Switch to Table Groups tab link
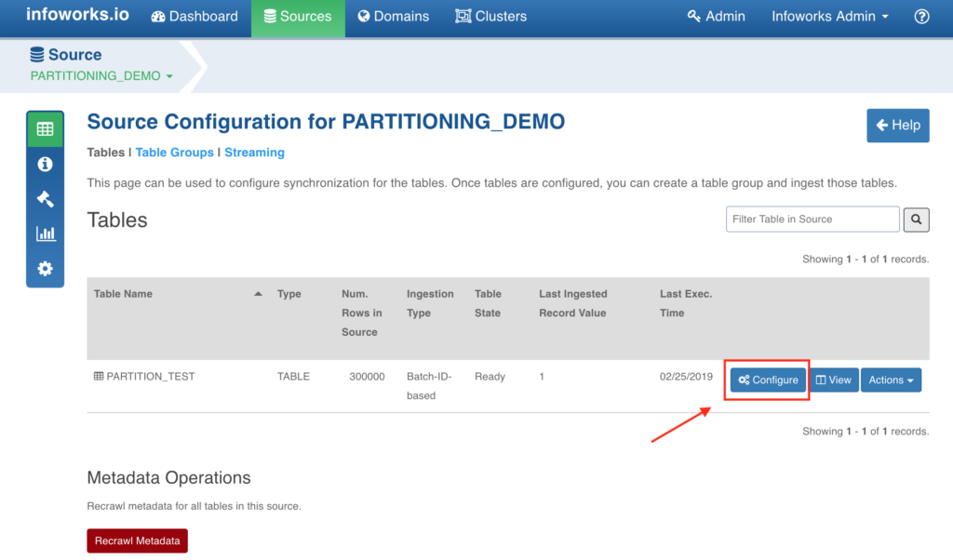 tap(174, 153)
